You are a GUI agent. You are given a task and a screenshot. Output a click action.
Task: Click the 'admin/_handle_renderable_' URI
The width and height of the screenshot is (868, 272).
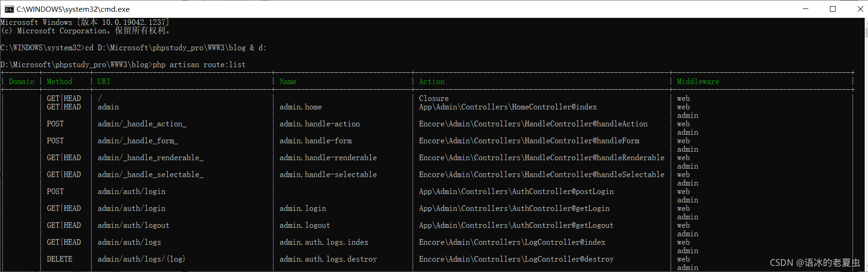(150, 158)
